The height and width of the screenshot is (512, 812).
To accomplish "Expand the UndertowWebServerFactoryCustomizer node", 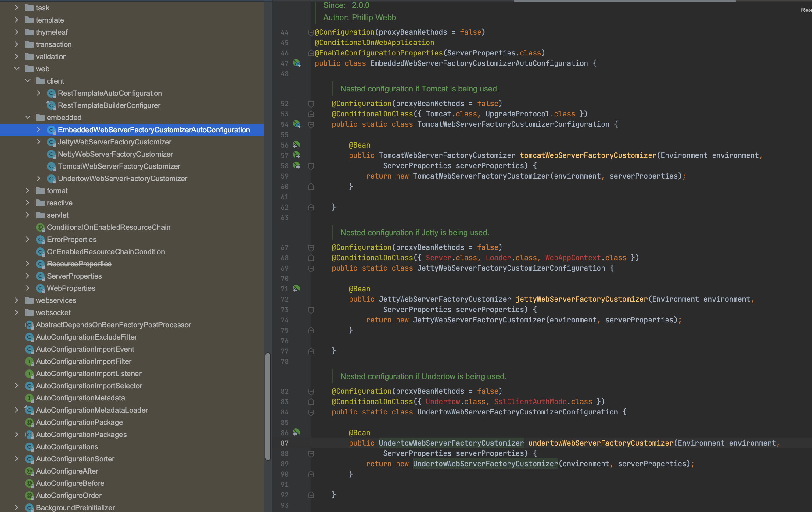I will point(38,179).
